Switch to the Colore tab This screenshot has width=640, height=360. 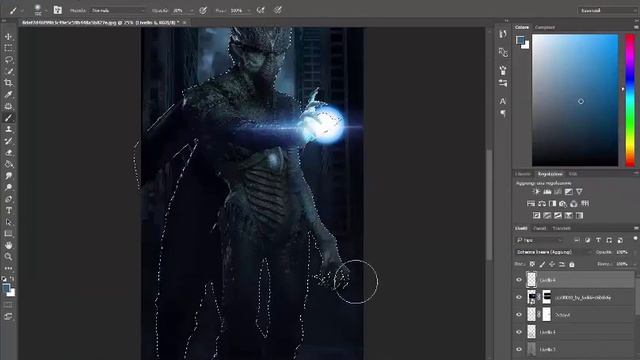click(522, 27)
